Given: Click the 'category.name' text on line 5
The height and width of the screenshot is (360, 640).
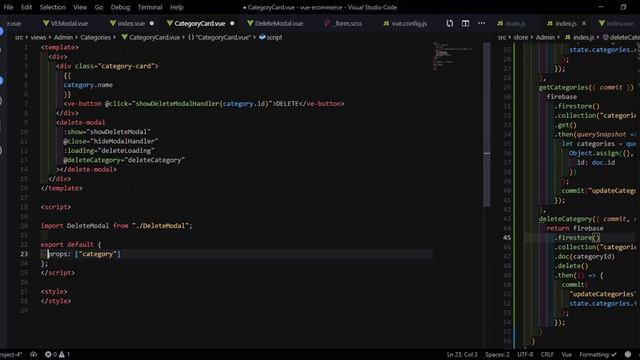Looking at the screenshot, I should click(88, 85).
